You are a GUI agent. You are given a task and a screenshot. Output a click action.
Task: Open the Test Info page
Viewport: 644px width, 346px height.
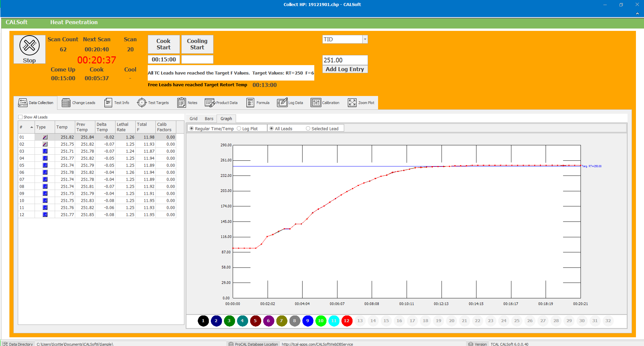pos(117,103)
